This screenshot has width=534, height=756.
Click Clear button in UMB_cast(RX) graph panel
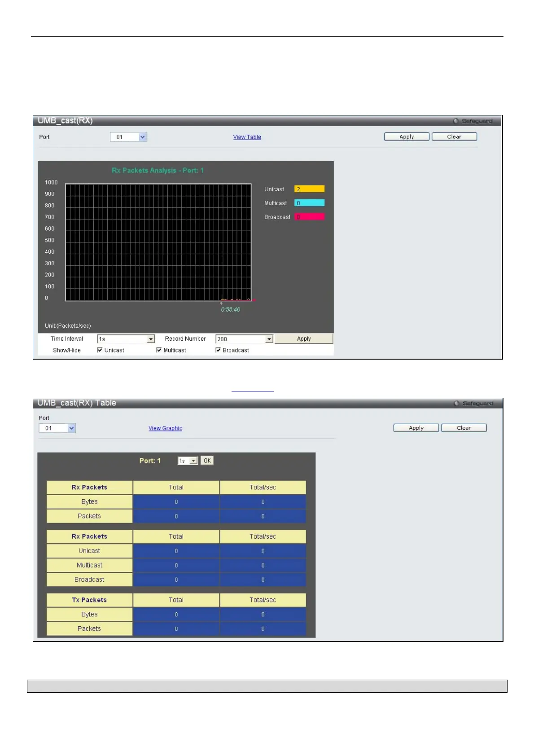(x=454, y=137)
